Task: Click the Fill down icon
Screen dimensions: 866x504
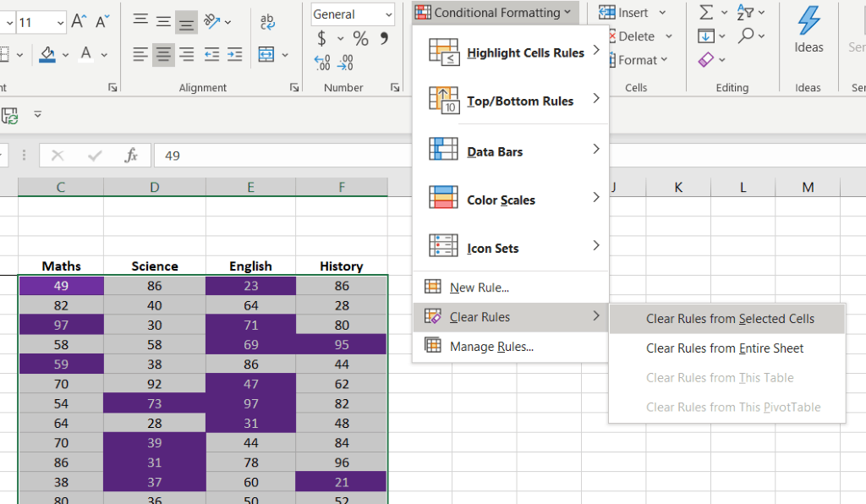Action: (x=706, y=36)
